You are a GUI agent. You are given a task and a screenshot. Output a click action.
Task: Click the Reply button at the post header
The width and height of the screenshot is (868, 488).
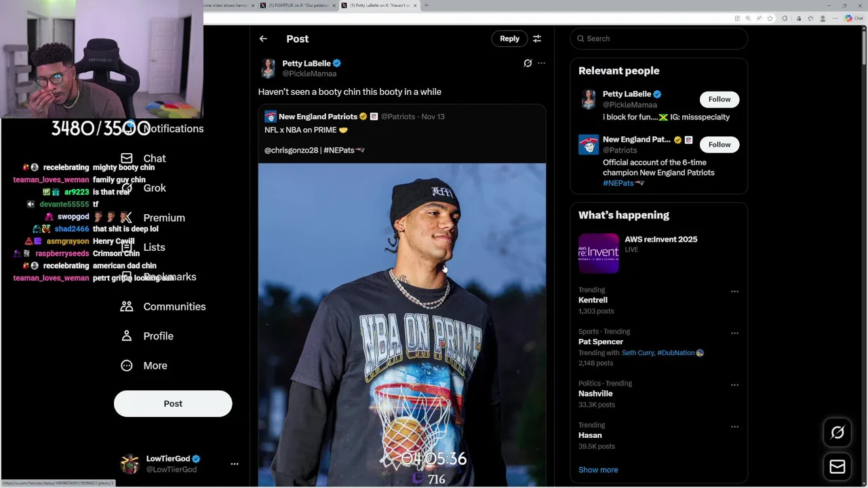click(x=509, y=39)
